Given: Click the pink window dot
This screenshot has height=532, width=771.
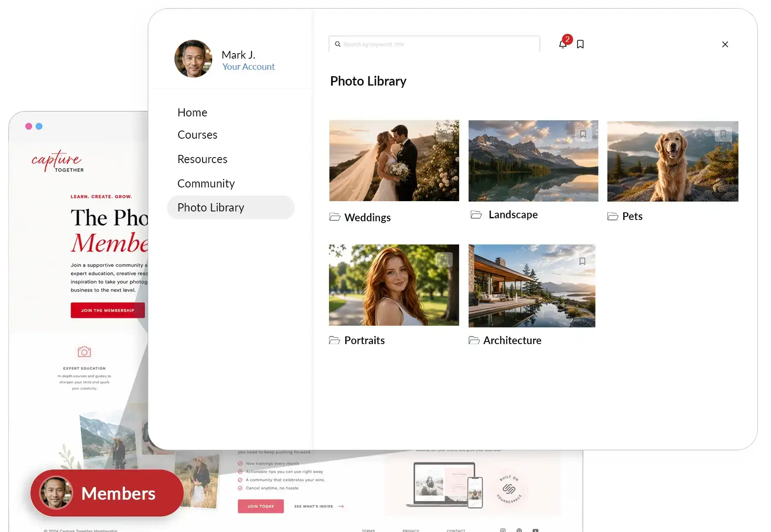Looking at the screenshot, I should (x=29, y=126).
